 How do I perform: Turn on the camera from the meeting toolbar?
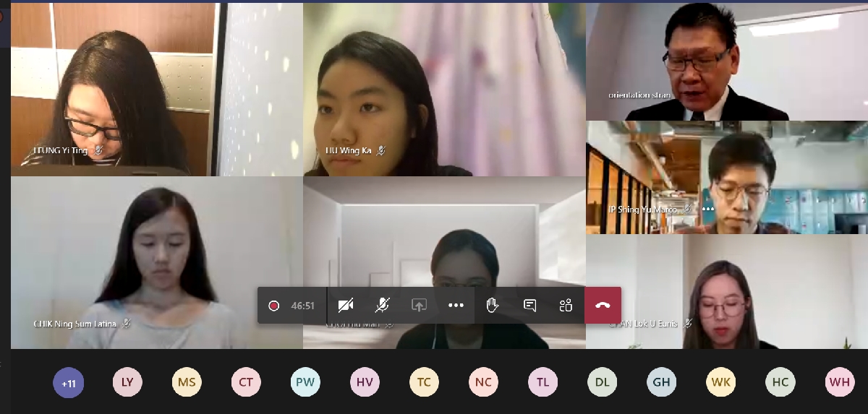346,306
